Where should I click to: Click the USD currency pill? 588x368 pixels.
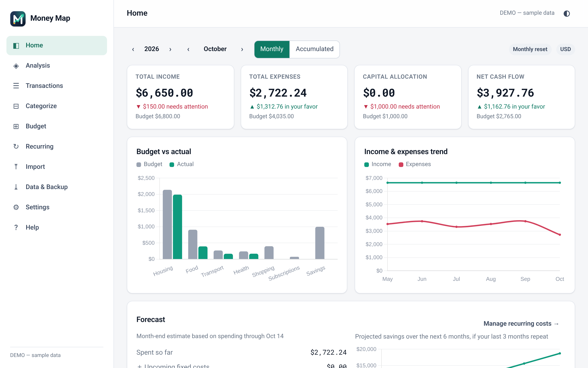[x=565, y=49]
